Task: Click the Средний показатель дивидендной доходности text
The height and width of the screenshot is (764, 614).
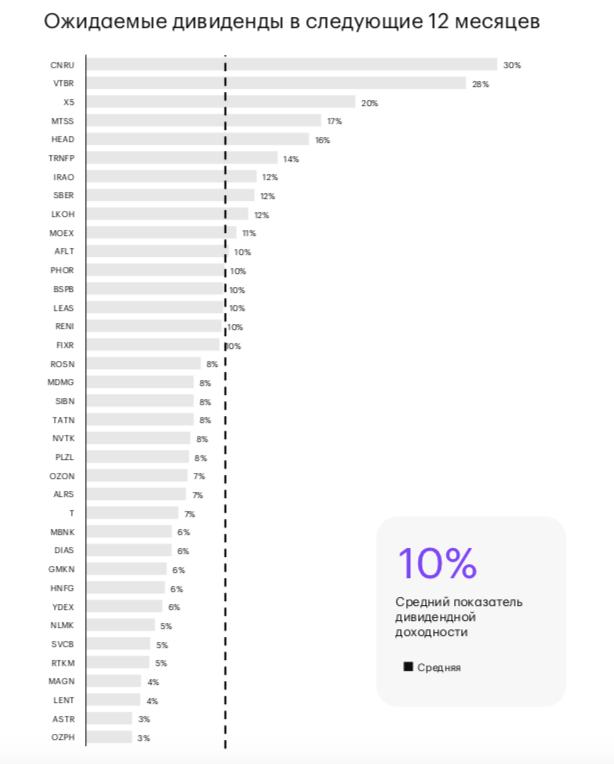Action: [458, 617]
